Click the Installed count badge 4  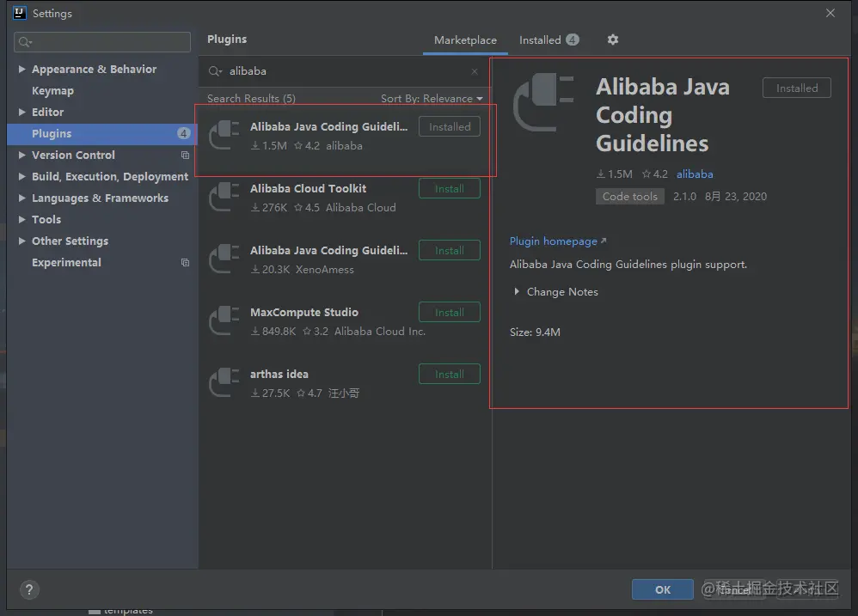click(573, 40)
